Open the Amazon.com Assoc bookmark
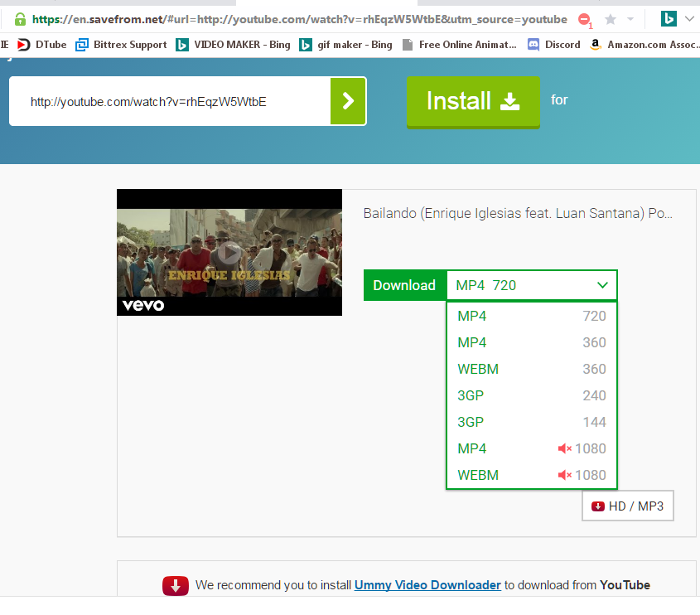700x615 pixels. [x=644, y=45]
